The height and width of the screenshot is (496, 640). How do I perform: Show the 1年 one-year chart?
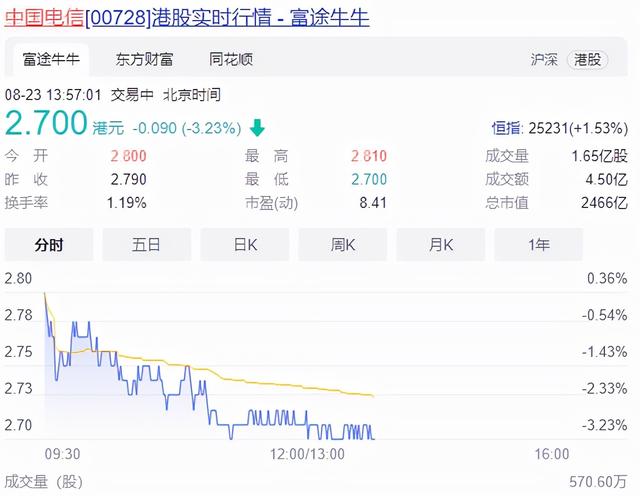point(539,245)
